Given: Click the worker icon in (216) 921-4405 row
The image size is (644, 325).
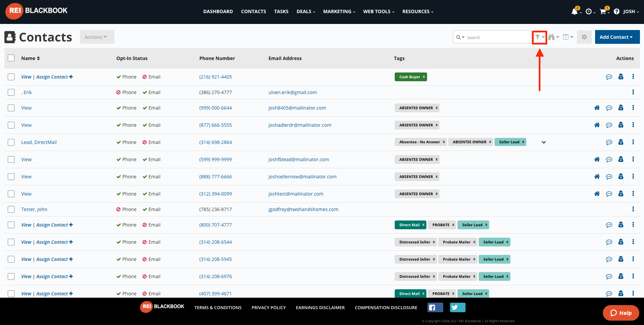Looking at the screenshot, I should (x=621, y=77).
